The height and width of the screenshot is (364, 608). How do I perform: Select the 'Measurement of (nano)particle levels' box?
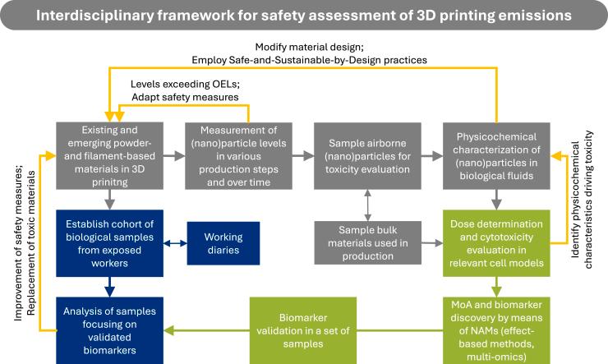238,156
